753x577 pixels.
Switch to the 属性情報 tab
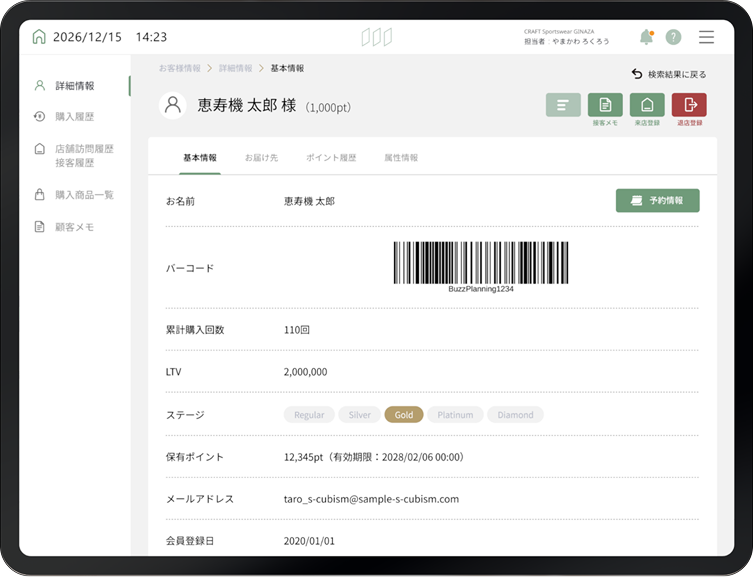(401, 158)
